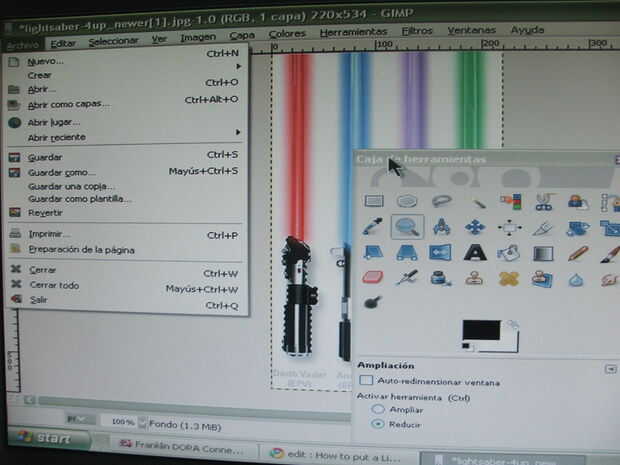
Task: Select the Rotate tool
Action: click(577, 228)
